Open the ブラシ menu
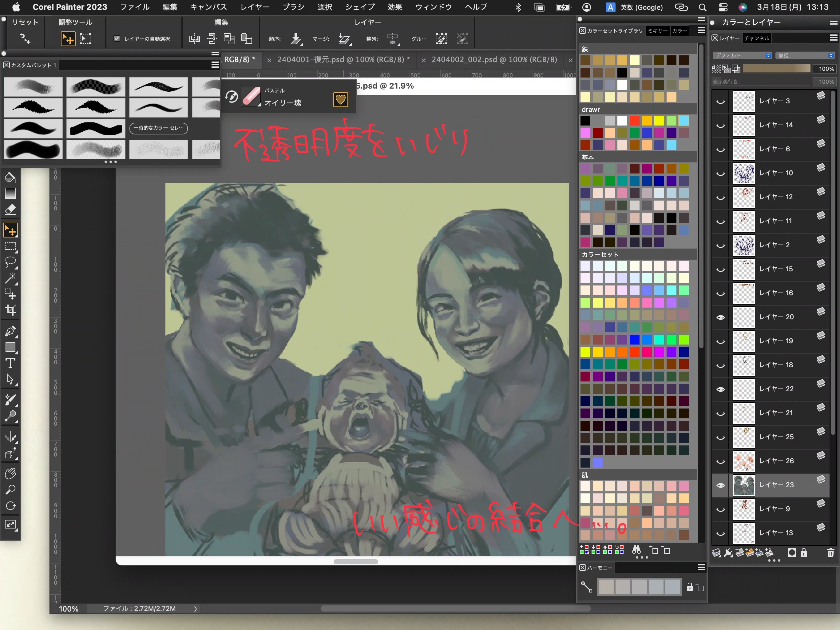Viewport: 840px width, 630px height. 293,7
